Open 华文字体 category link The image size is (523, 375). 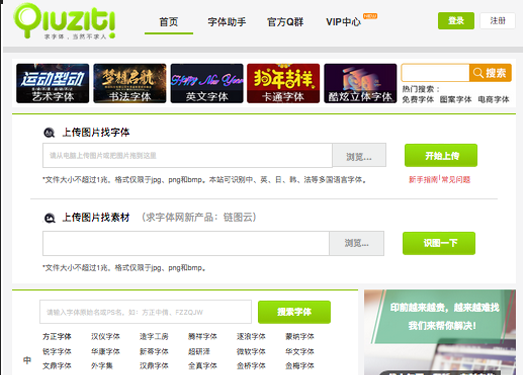[x=300, y=351]
